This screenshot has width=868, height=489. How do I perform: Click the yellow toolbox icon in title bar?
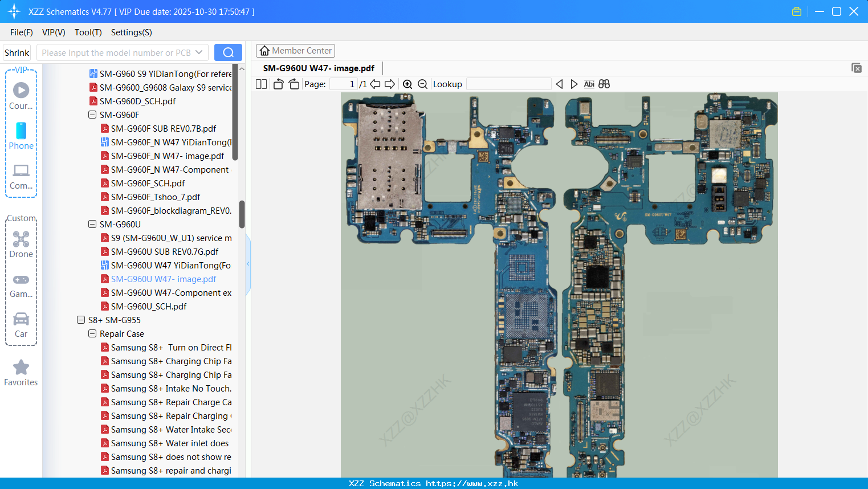point(797,11)
